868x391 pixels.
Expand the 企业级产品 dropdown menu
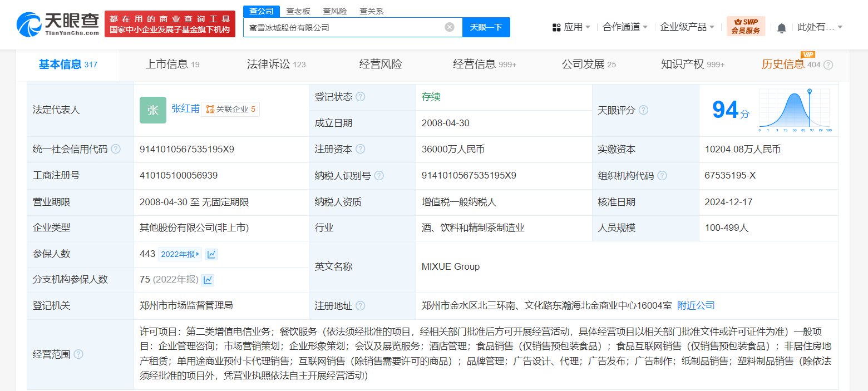(687, 27)
